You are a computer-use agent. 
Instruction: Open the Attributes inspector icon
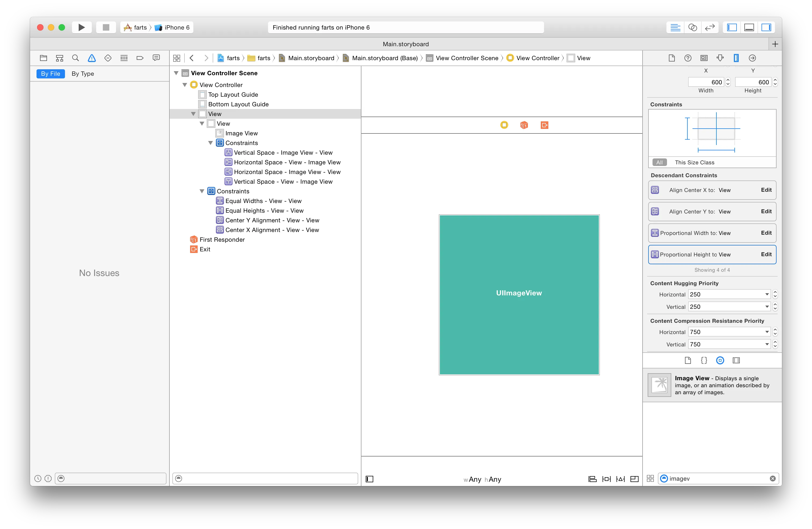720,58
